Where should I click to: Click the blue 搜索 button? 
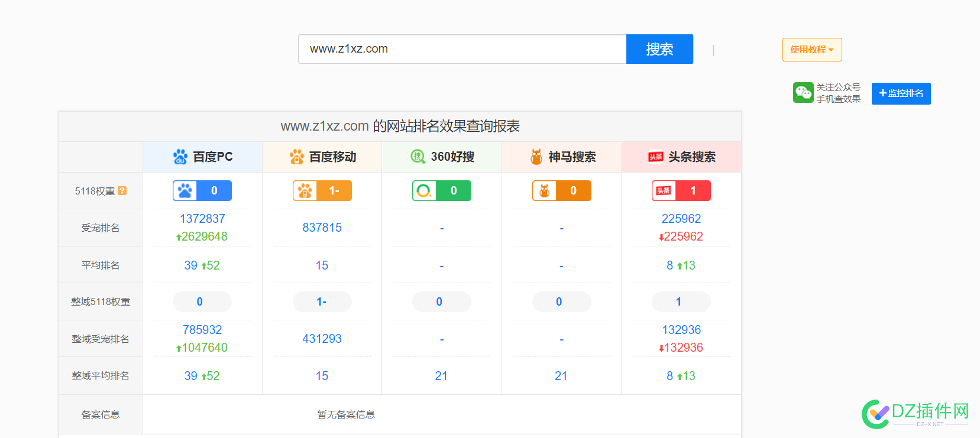pyautogui.click(x=659, y=49)
